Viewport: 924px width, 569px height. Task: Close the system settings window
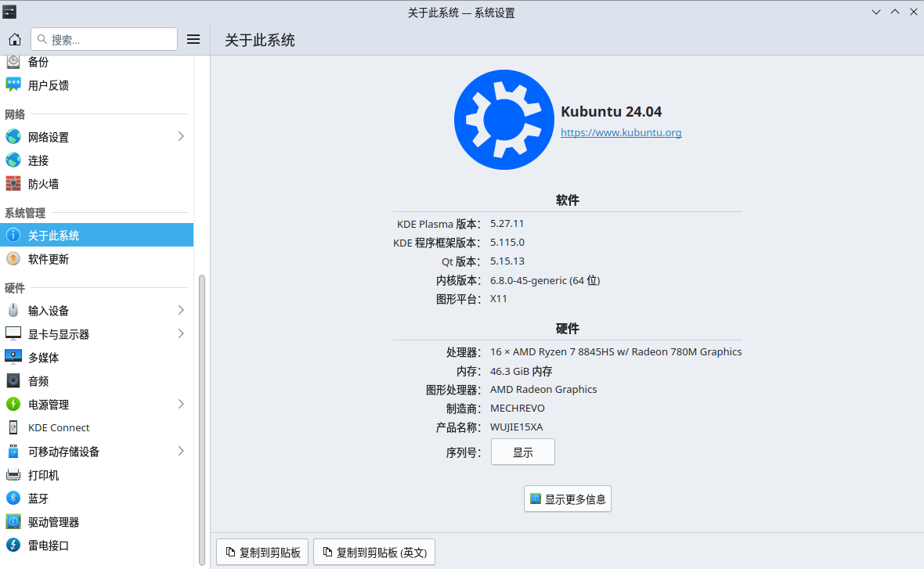pos(914,12)
